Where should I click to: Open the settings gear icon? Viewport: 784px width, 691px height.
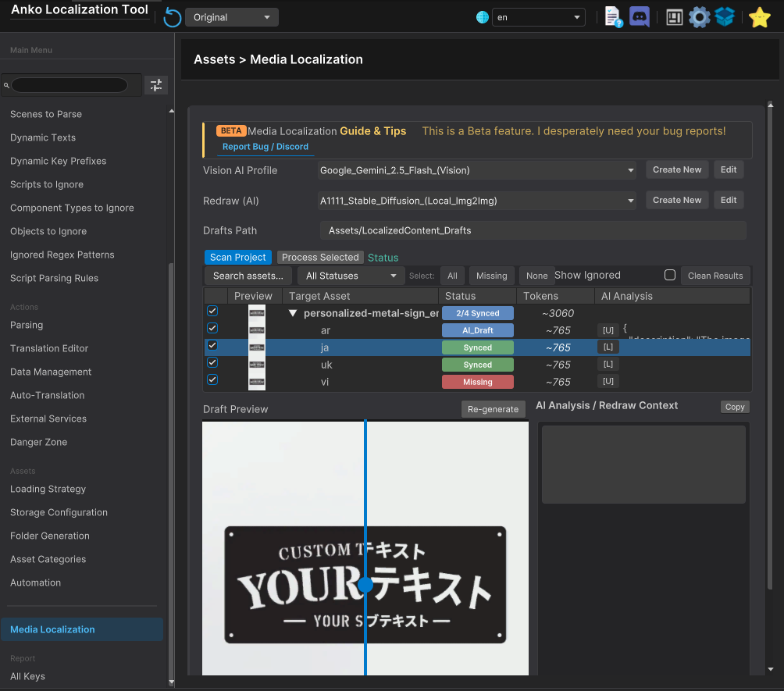[699, 17]
